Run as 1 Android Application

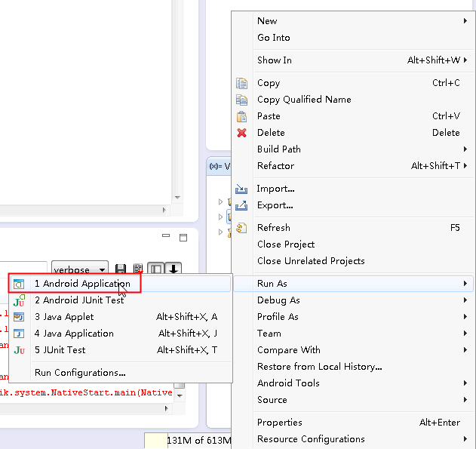(x=121, y=284)
